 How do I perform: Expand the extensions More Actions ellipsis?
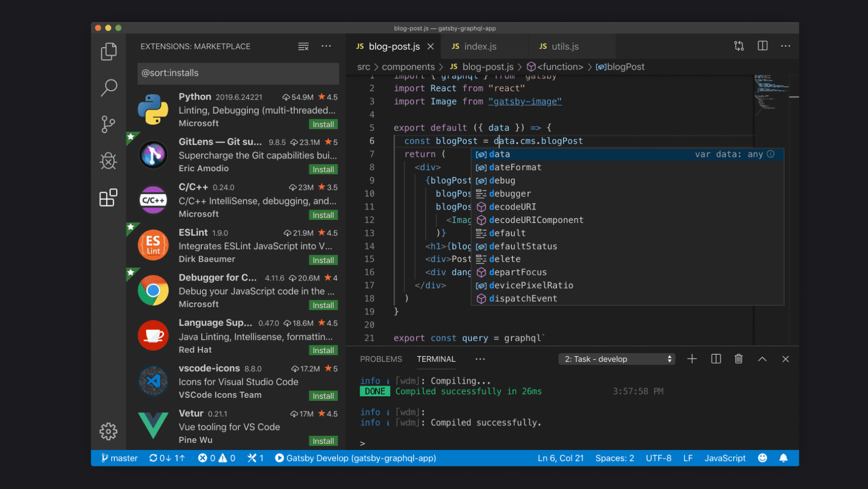point(326,46)
